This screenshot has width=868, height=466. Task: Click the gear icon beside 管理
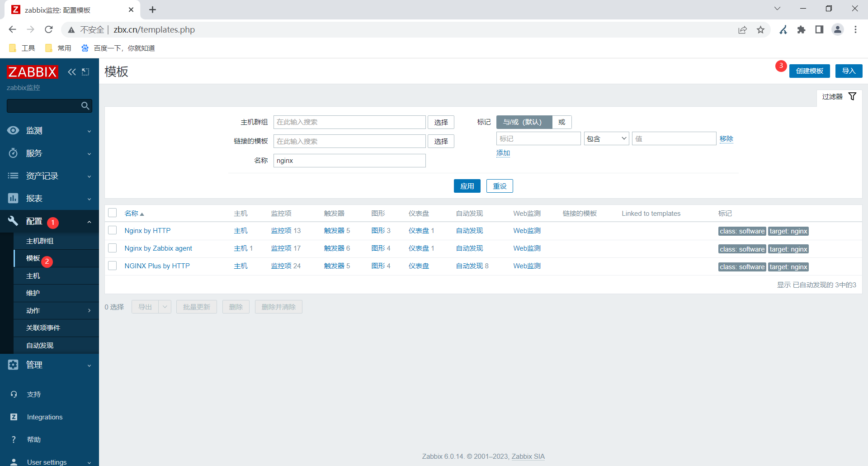(13, 365)
